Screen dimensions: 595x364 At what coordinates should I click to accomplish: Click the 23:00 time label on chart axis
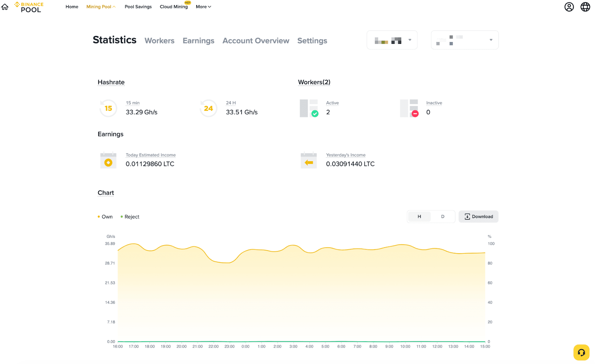229,347
